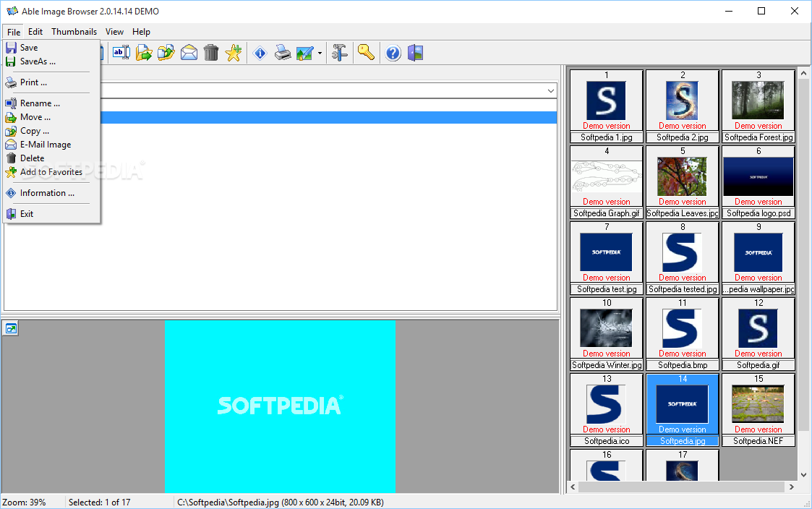812x509 pixels.
Task: Choose Add to Favorites from the File menu
Action: 51,172
